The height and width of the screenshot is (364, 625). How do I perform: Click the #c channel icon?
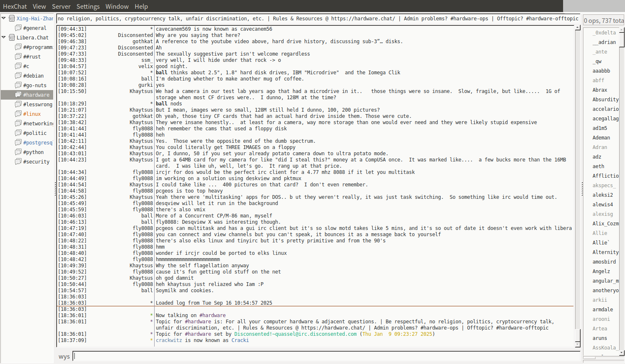pos(18,66)
